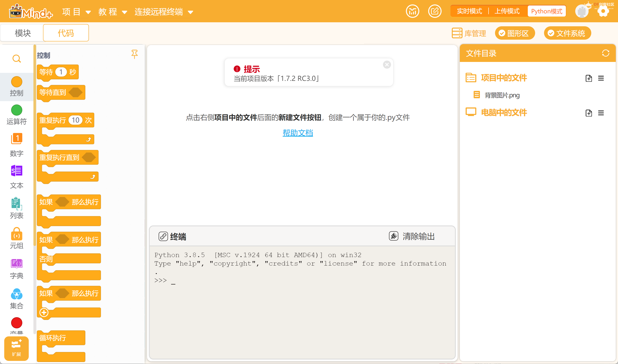Select the 文本 category

pyautogui.click(x=16, y=177)
